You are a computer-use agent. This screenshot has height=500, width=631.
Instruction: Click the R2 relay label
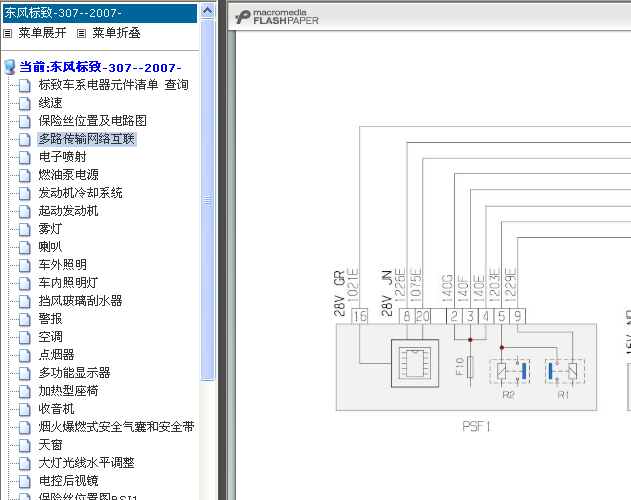[508, 395]
